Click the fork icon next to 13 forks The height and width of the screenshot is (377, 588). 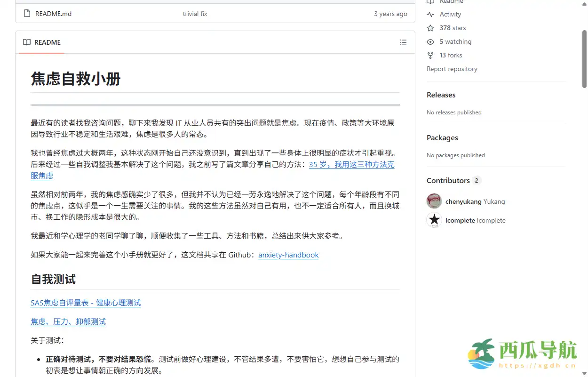pyautogui.click(x=430, y=55)
